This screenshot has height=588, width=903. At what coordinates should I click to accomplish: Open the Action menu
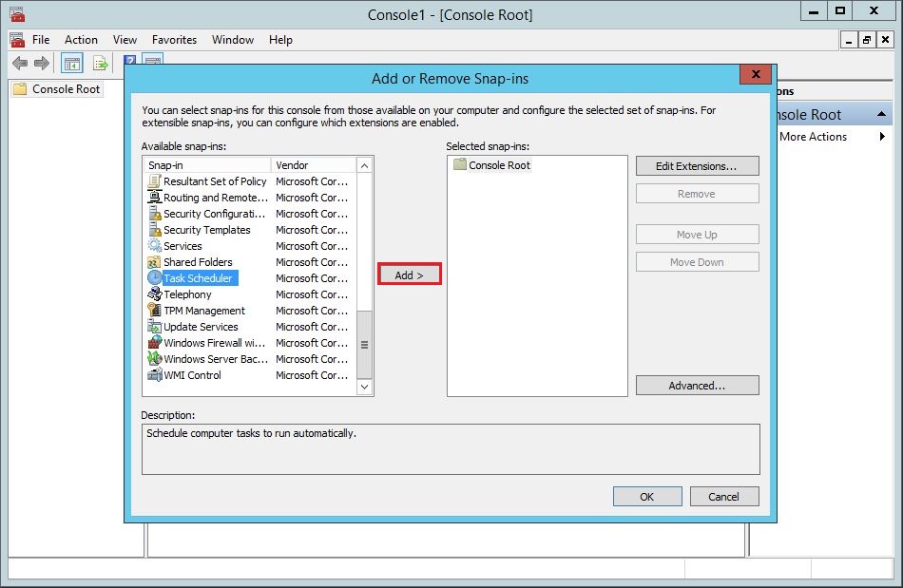tap(81, 40)
